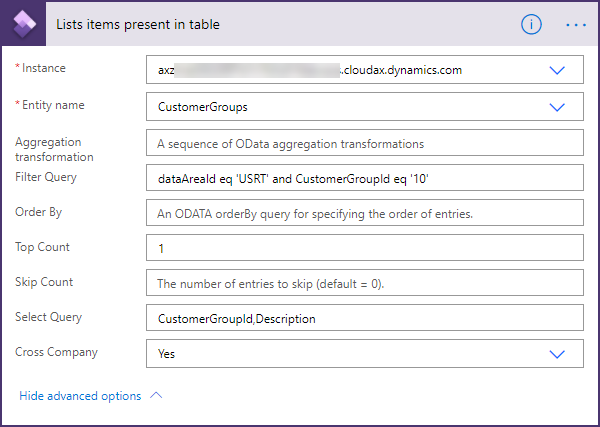Click the Filter Query label

click(x=46, y=177)
